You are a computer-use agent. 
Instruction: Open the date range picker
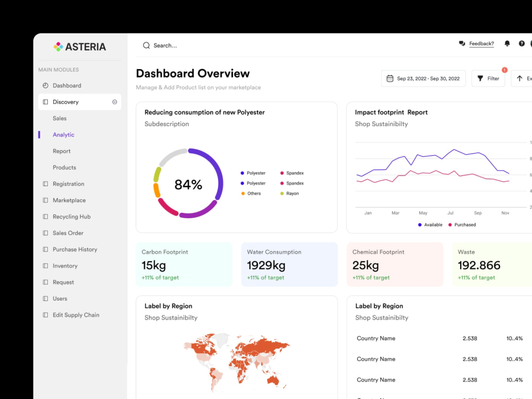(x=423, y=78)
